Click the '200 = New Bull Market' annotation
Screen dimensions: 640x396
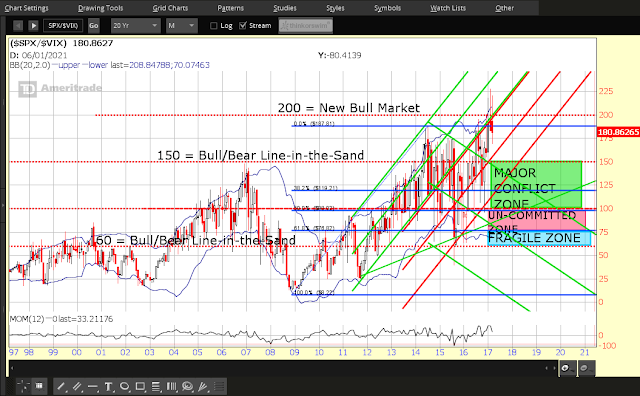(x=349, y=108)
